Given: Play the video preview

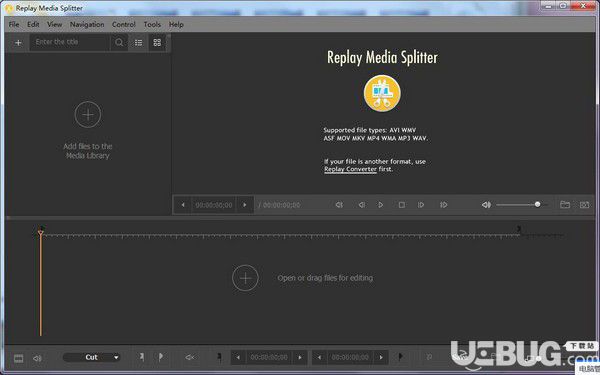Looking at the screenshot, I should pyautogui.click(x=380, y=205).
